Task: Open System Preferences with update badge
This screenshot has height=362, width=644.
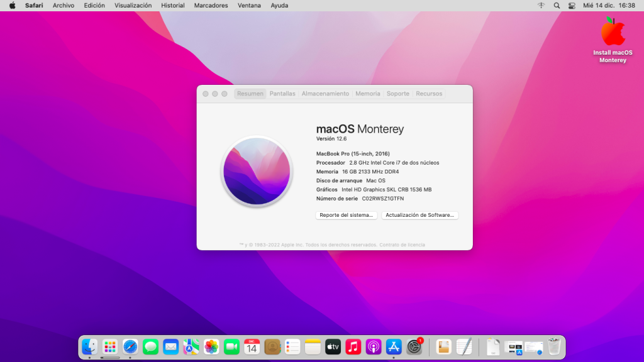Action: click(414, 346)
